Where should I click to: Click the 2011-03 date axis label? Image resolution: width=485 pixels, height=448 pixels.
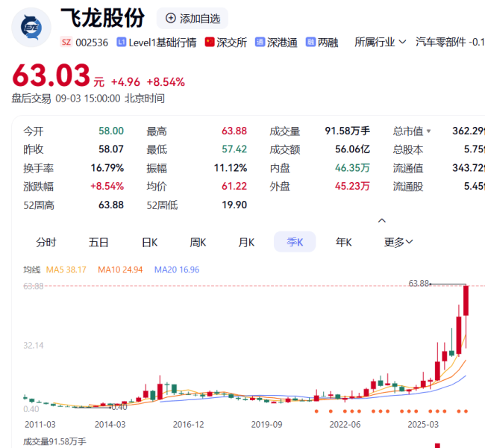(x=40, y=424)
